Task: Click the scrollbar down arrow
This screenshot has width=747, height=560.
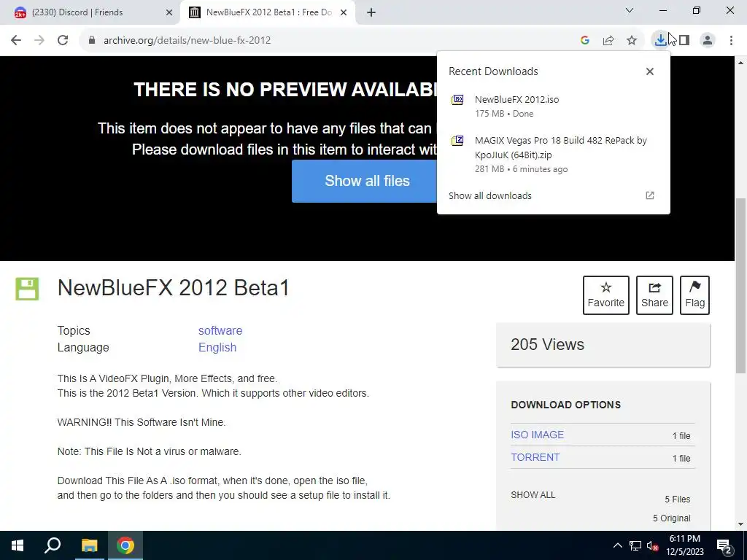Action: (741, 524)
